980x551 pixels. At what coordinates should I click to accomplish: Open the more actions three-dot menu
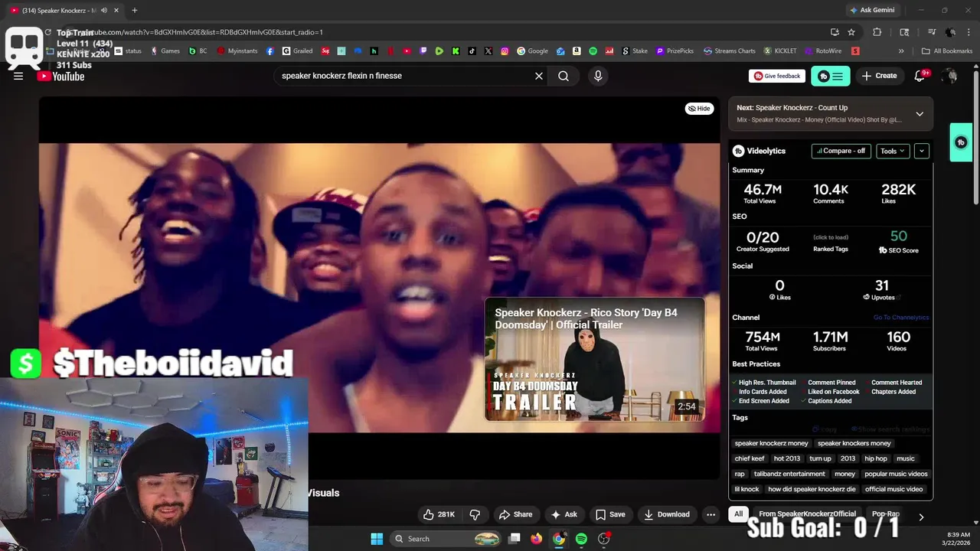point(710,514)
